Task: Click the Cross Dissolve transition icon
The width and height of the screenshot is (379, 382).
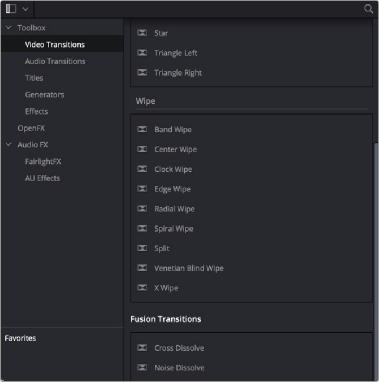Action: pos(142,348)
